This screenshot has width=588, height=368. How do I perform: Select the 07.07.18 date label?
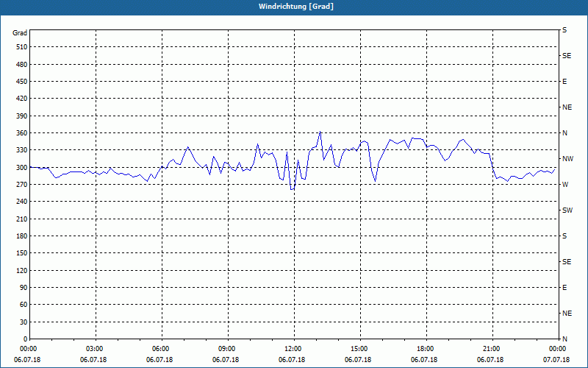point(556,360)
